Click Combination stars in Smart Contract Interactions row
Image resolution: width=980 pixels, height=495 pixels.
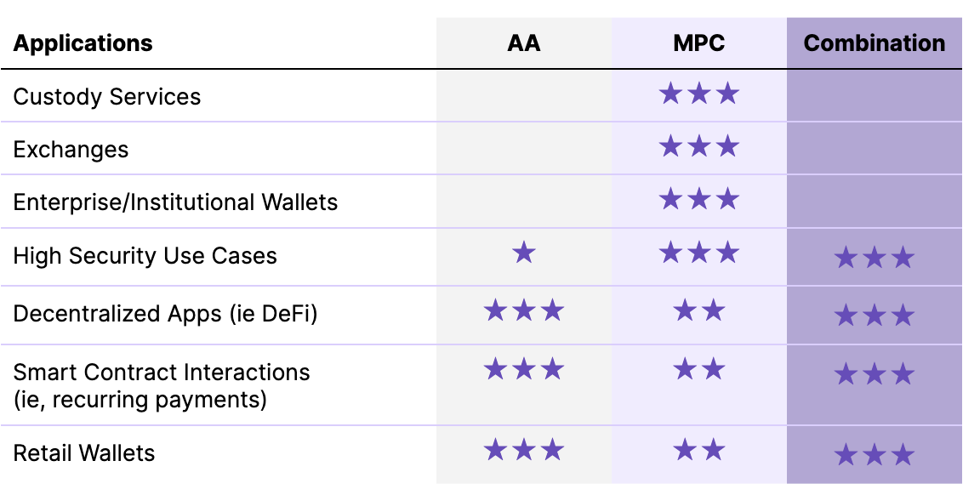point(874,374)
